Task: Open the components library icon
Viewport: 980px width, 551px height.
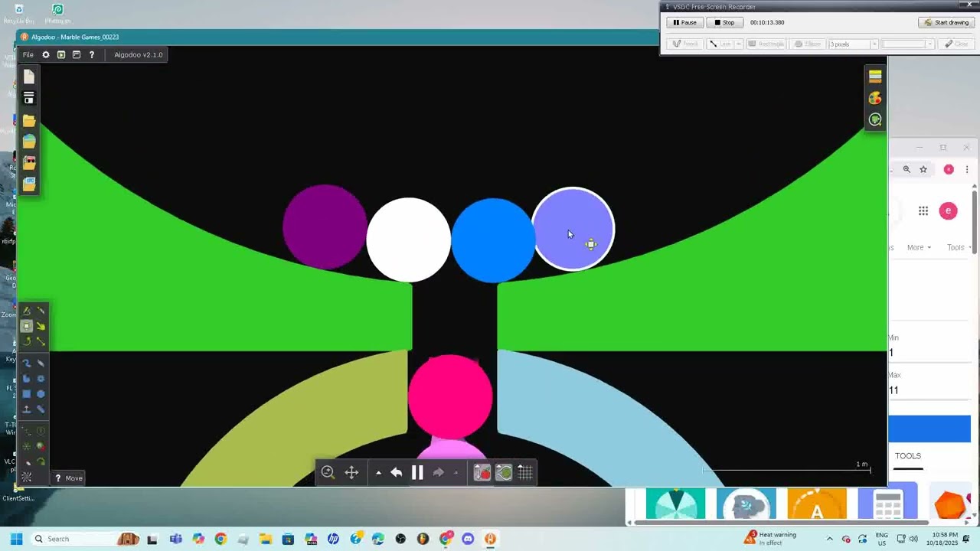Action: click(x=29, y=163)
